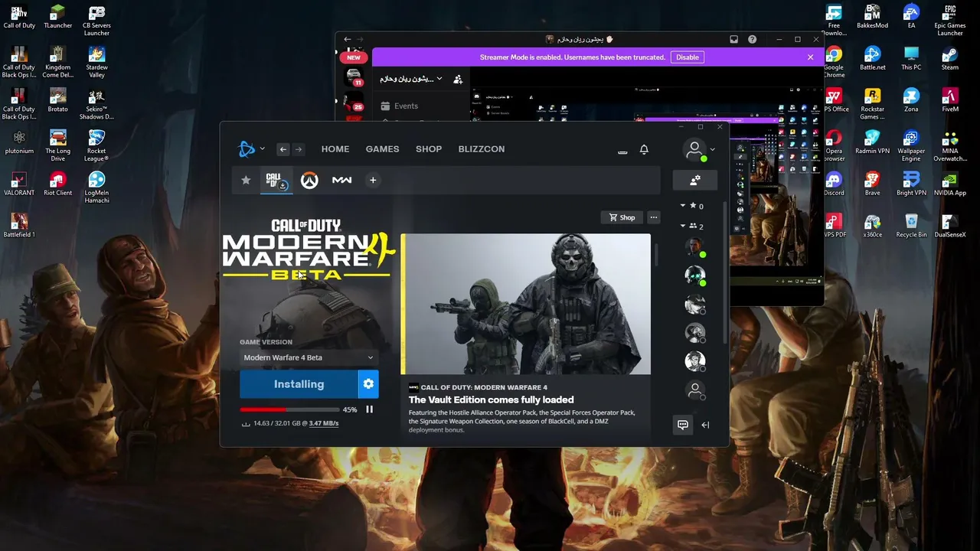
Task: Open the first online friend's avatar
Action: tap(694, 246)
